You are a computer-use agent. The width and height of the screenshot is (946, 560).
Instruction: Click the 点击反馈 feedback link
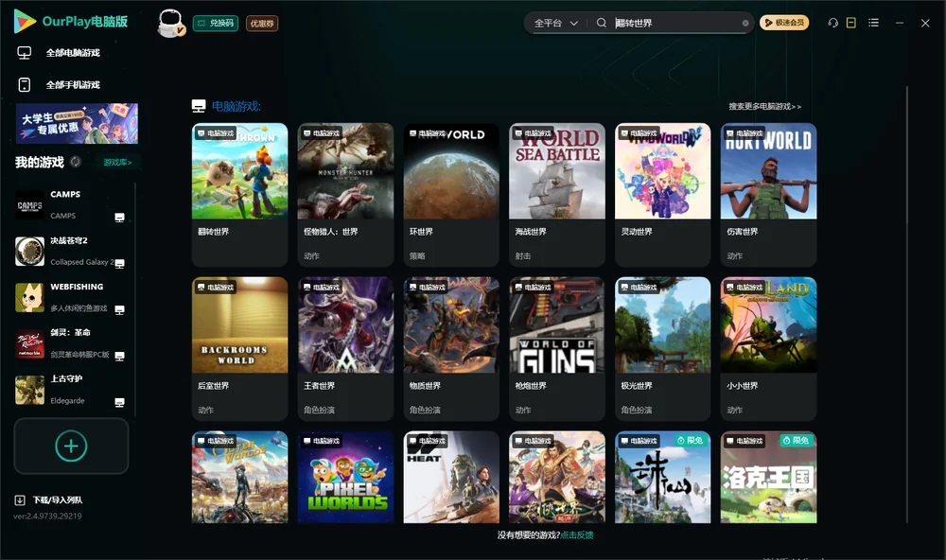click(577, 534)
